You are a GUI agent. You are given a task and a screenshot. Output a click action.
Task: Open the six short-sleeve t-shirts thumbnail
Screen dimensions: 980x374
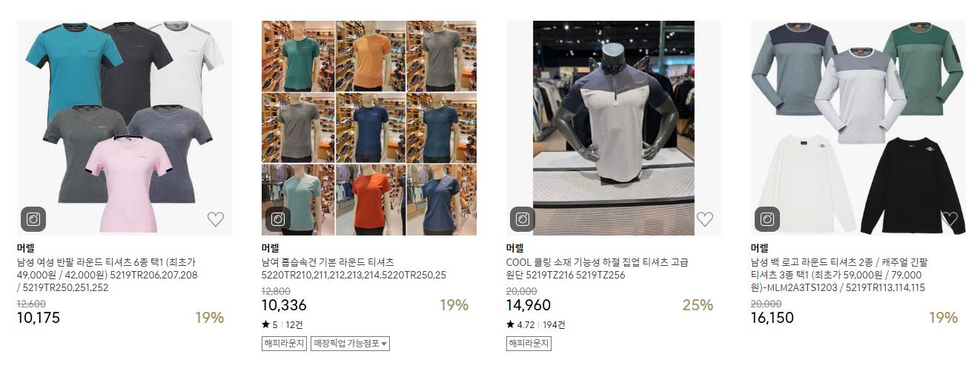tap(125, 128)
